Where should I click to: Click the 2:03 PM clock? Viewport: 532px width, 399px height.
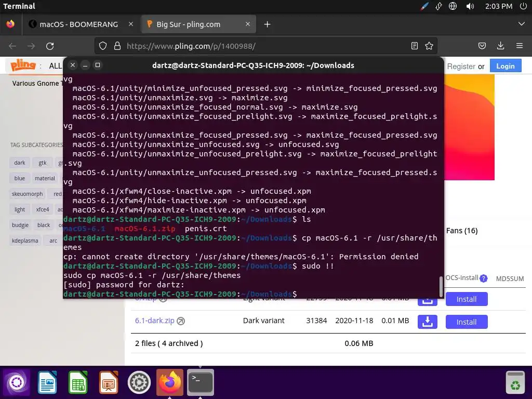click(x=499, y=6)
